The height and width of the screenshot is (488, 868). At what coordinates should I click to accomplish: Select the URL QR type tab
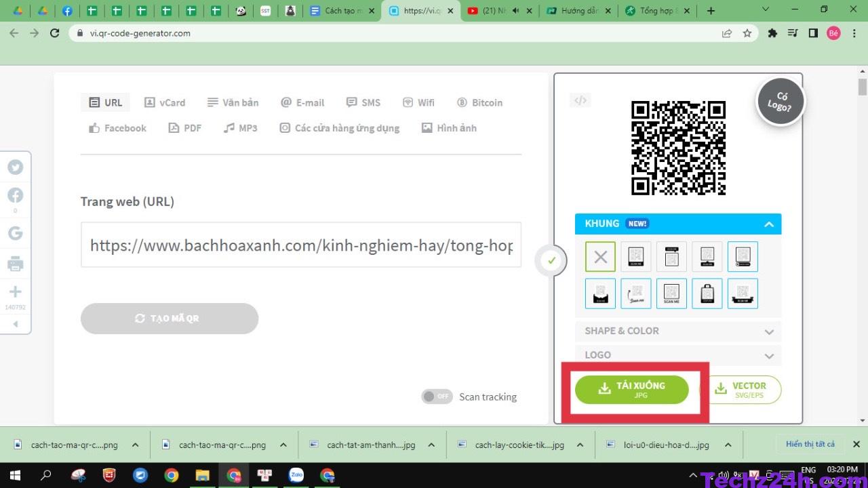106,102
